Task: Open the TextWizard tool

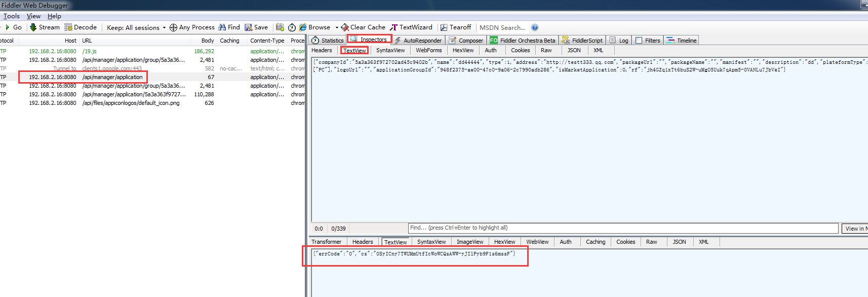Action: click(411, 27)
